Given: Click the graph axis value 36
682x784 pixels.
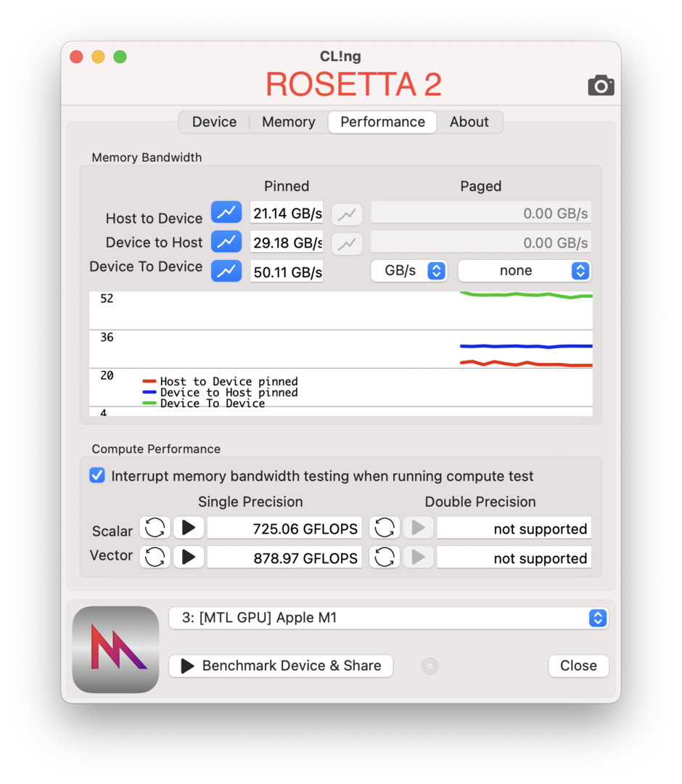Looking at the screenshot, I should click(x=107, y=337).
